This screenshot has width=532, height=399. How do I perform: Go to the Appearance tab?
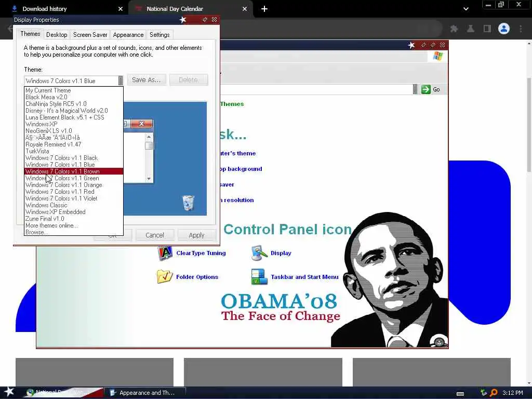click(x=128, y=35)
